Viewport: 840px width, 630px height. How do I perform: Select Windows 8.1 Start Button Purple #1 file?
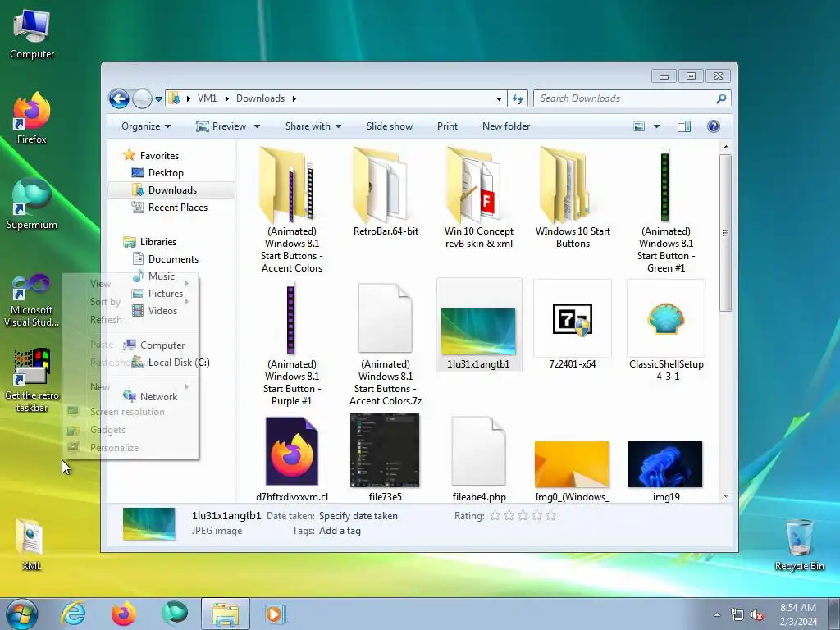pos(291,344)
